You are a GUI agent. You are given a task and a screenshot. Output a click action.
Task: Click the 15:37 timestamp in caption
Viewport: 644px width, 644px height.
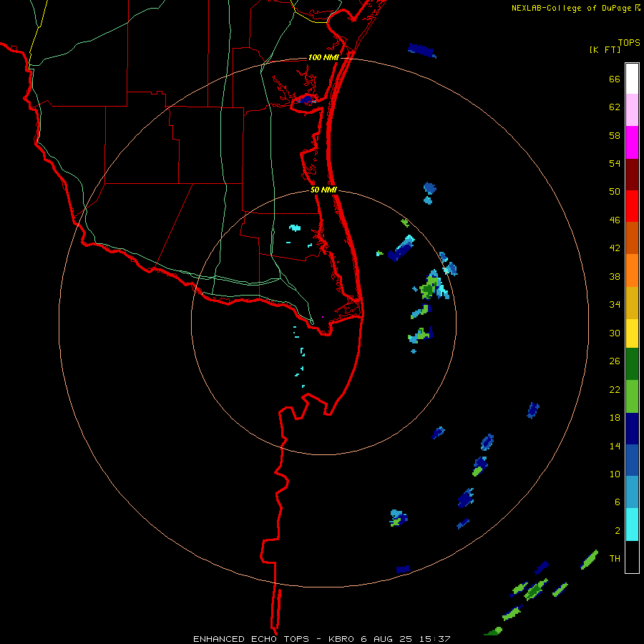pyautogui.click(x=434, y=639)
